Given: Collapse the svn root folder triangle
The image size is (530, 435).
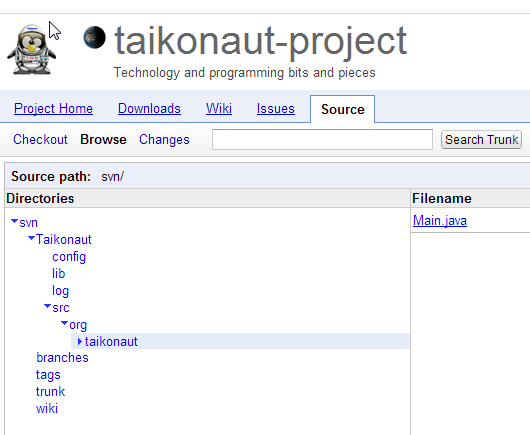Looking at the screenshot, I should [x=14, y=221].
